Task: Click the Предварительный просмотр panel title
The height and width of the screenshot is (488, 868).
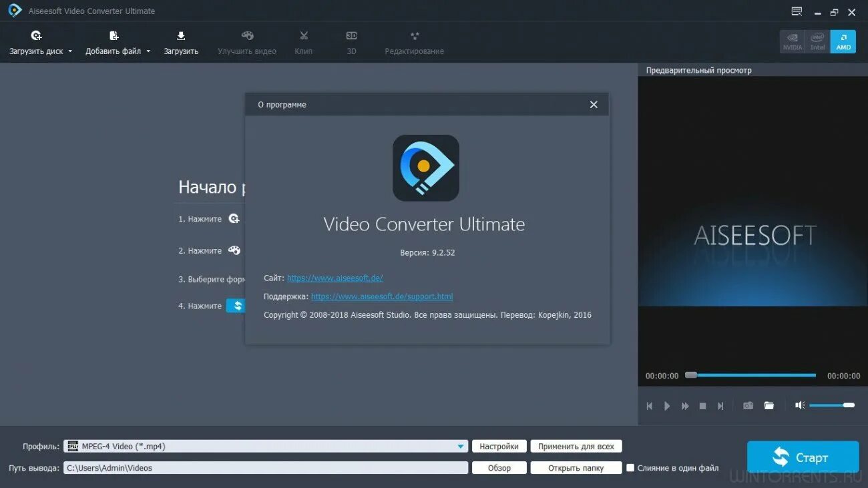Action: pos(698,70)
